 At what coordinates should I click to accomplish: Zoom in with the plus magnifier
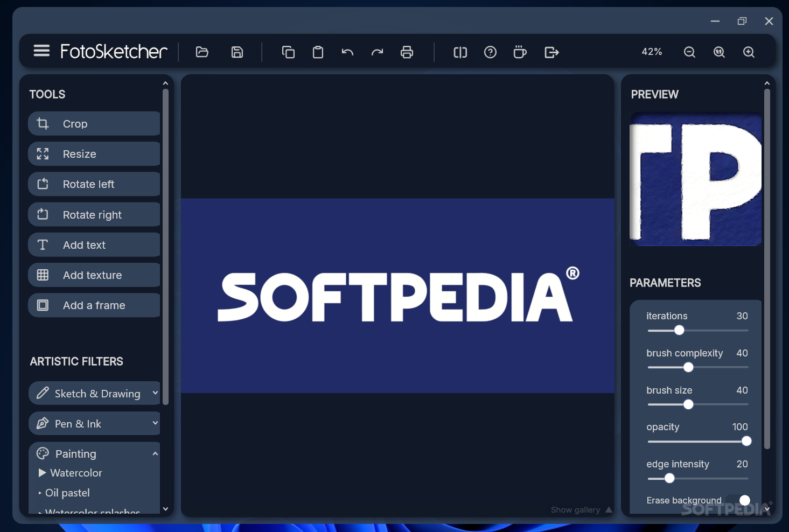749,52
